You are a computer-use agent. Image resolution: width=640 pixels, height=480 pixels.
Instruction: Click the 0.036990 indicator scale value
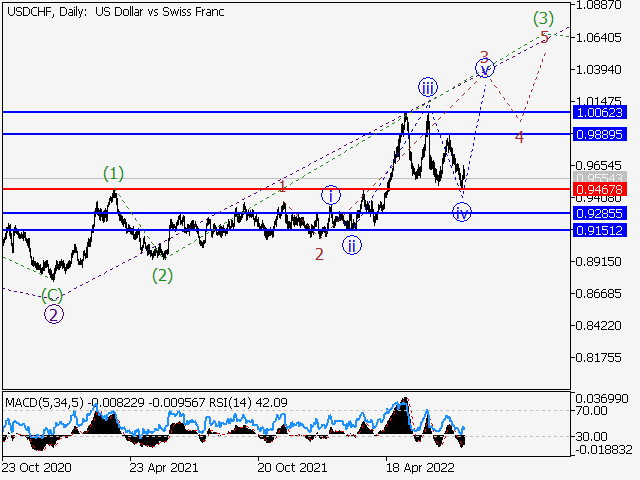click(602, 398)
